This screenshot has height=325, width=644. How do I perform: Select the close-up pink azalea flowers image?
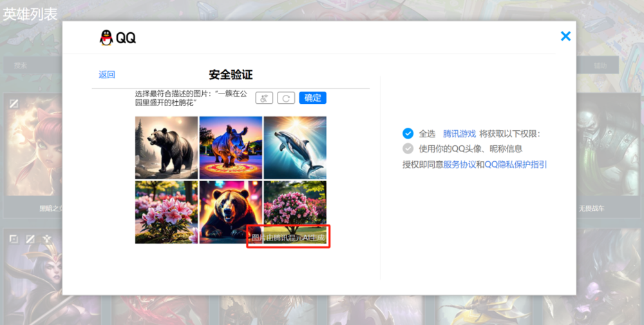[166, 212]
